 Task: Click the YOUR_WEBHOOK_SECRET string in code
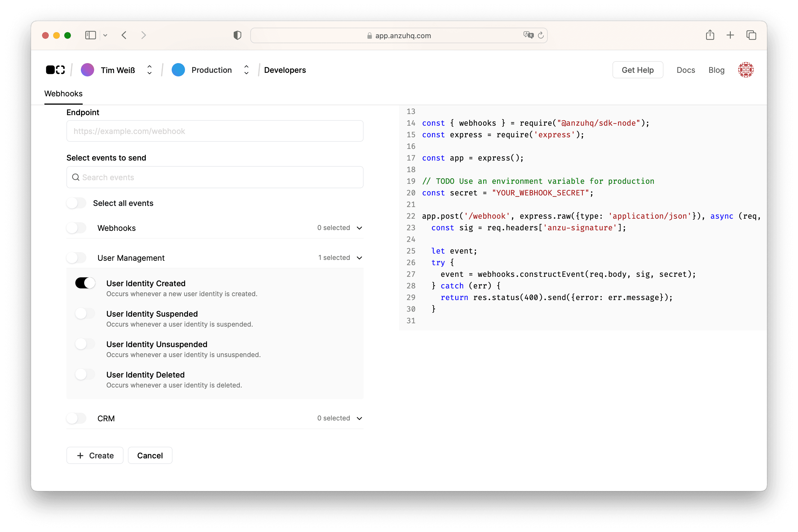tap(540, 193)
